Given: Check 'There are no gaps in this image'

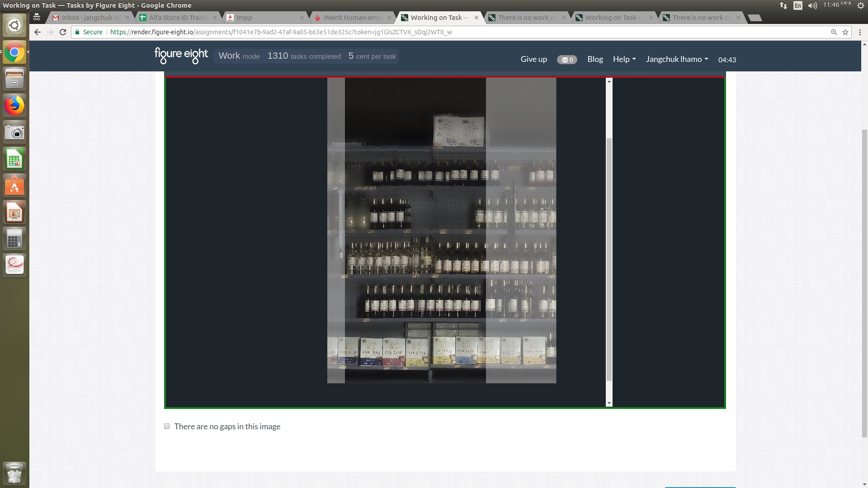Looking at the screenshot, I should pos(167,426).
